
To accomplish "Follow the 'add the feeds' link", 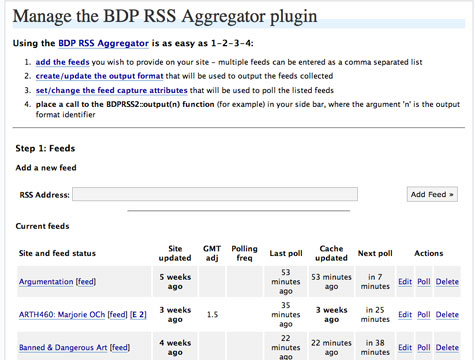I will [62, 62].
